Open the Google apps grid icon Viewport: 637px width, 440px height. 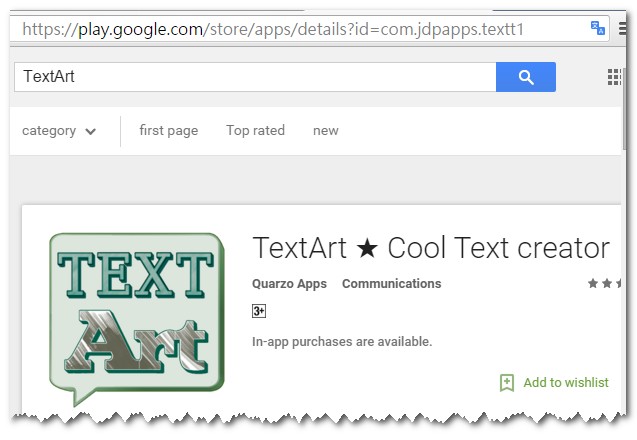(615, 77)
